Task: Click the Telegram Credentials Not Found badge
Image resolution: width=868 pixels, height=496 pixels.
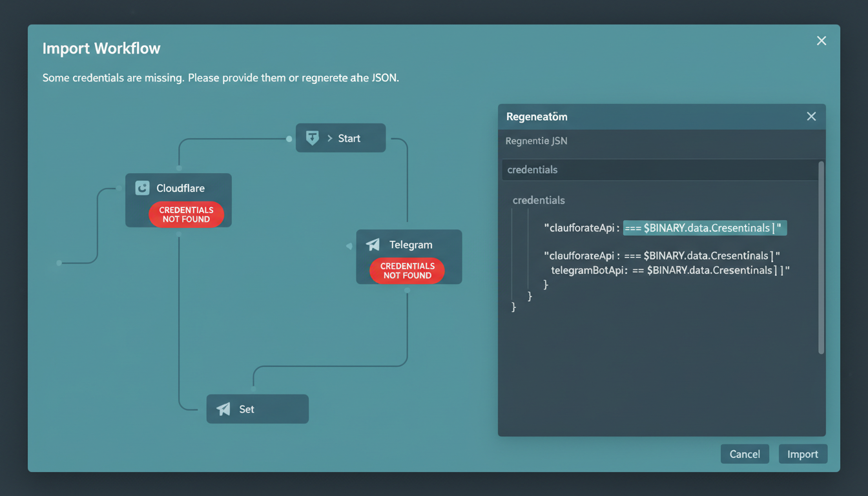Action: (407, 271)
